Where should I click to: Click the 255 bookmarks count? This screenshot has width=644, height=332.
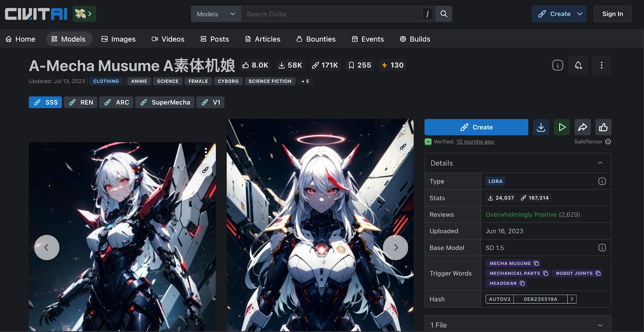point(359,65)
